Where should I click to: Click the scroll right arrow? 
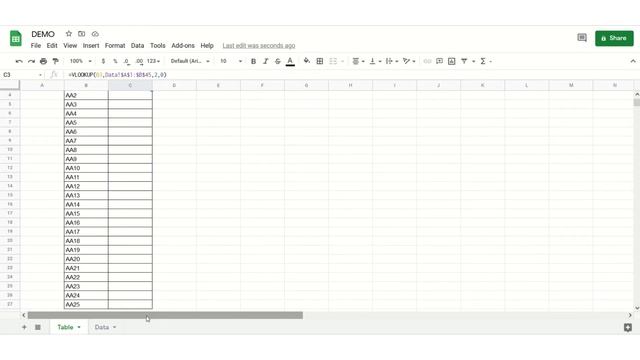coord(630,315)
